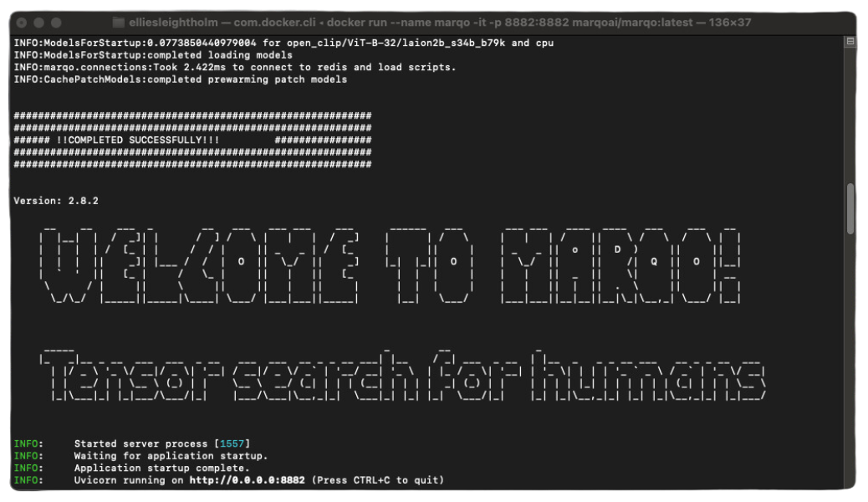
Task: Click the split pane icon above scrollbar
Action: pos(850,42)
